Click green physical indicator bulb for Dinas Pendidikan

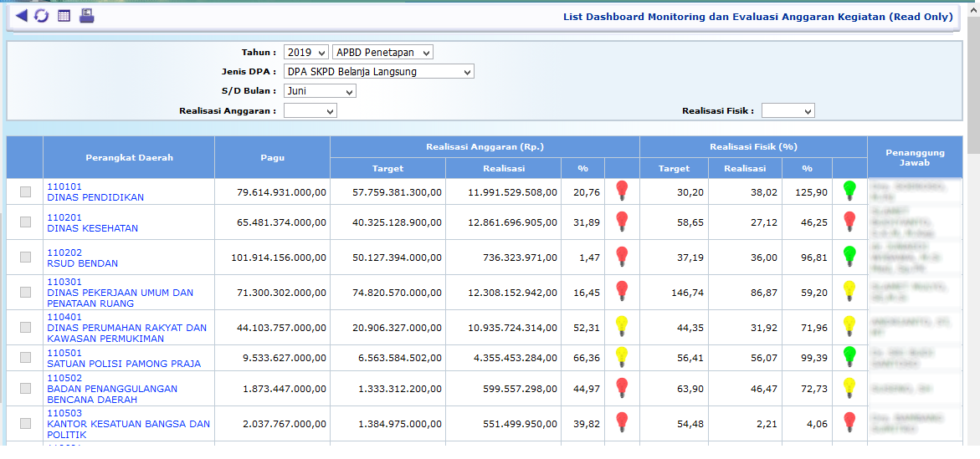tap(849, 191)
